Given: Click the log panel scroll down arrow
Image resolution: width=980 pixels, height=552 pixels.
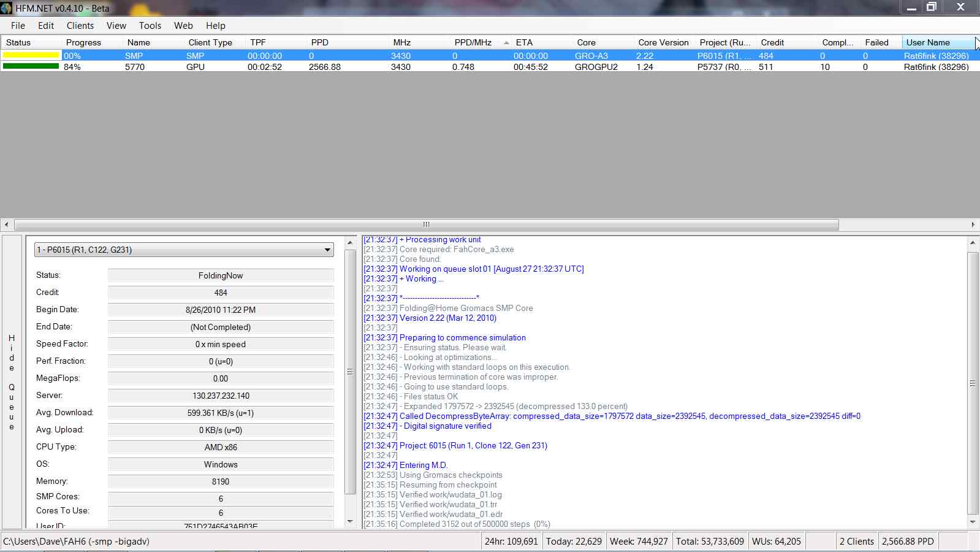Looking at the screenshot, I should (x=973, y=523).
